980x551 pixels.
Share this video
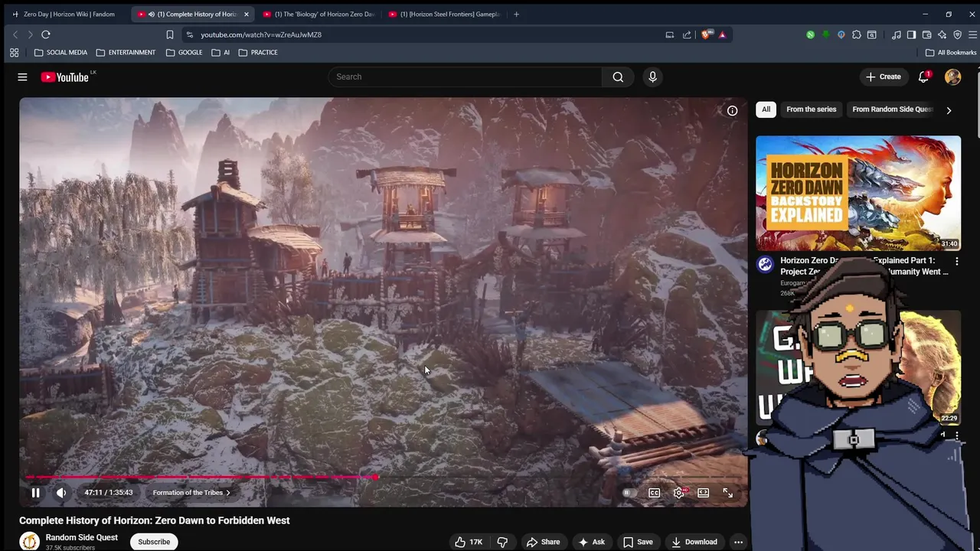(x=543, y=542)
